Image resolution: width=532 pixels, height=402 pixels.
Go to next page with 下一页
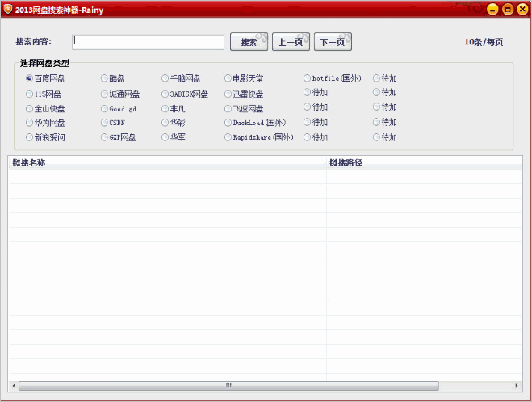pyautogui.click(x=333, y=42)
